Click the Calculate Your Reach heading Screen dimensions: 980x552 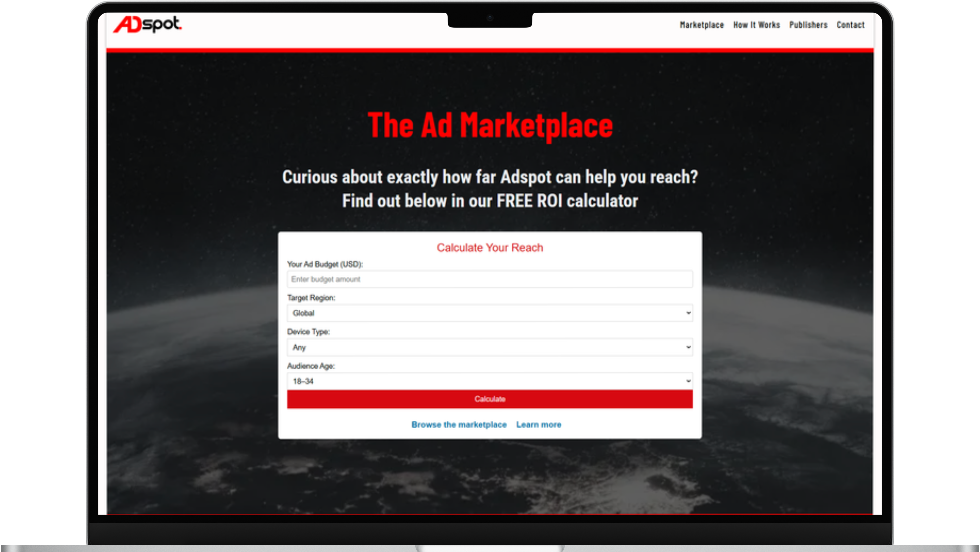click(x=490, y=248)
